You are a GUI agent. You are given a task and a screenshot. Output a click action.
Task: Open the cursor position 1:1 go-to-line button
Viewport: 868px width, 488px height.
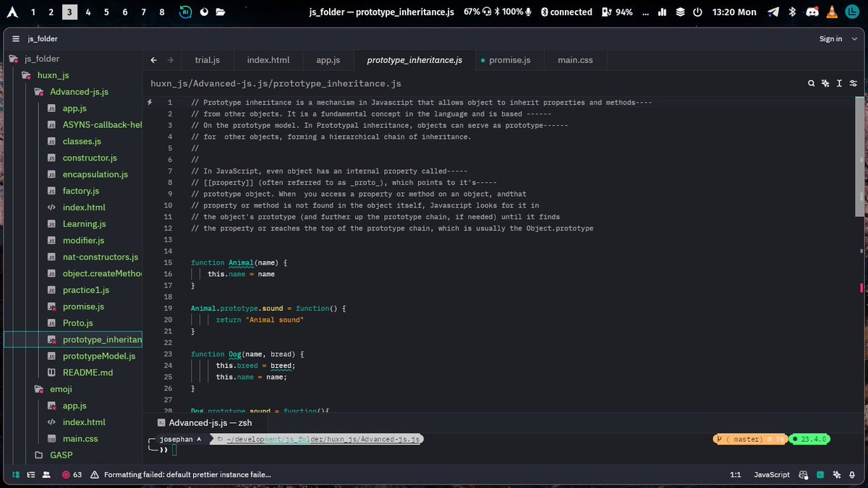click(x=736, y=474)
